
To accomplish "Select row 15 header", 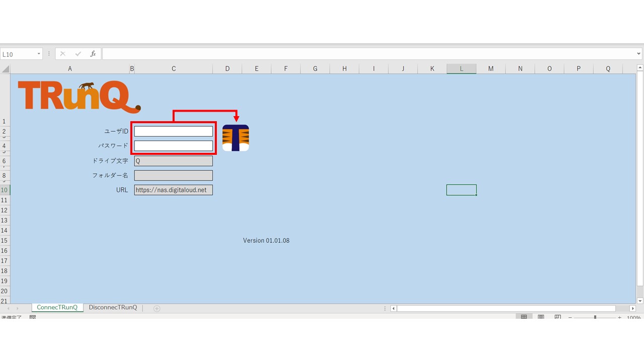I will click(x=5, y=240).
